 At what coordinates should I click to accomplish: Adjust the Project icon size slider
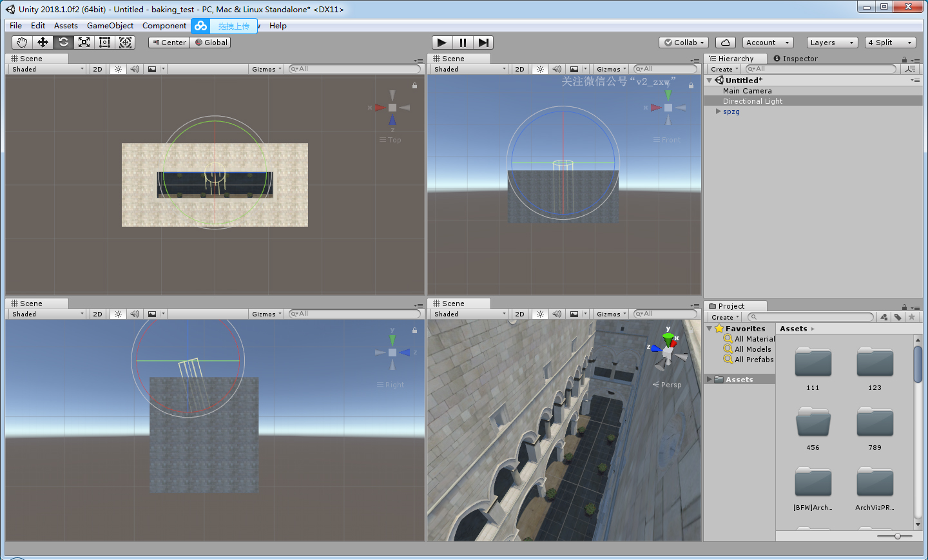click(897, 536)
